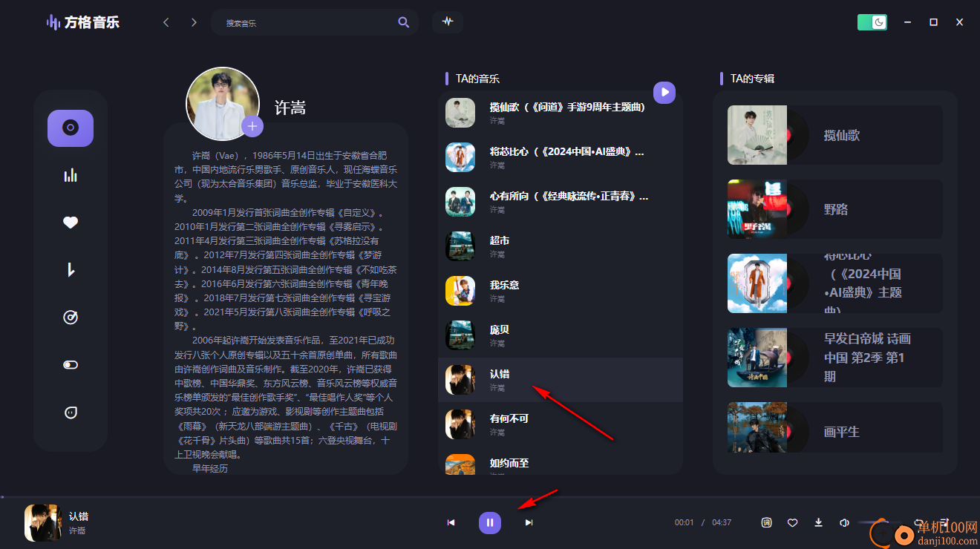Select the song 如约而至
980x549 pixels.
click(561, 461)
